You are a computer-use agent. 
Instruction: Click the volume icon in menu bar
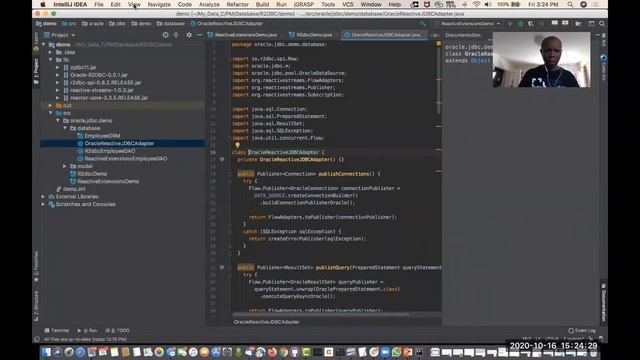tap(488, 4)
